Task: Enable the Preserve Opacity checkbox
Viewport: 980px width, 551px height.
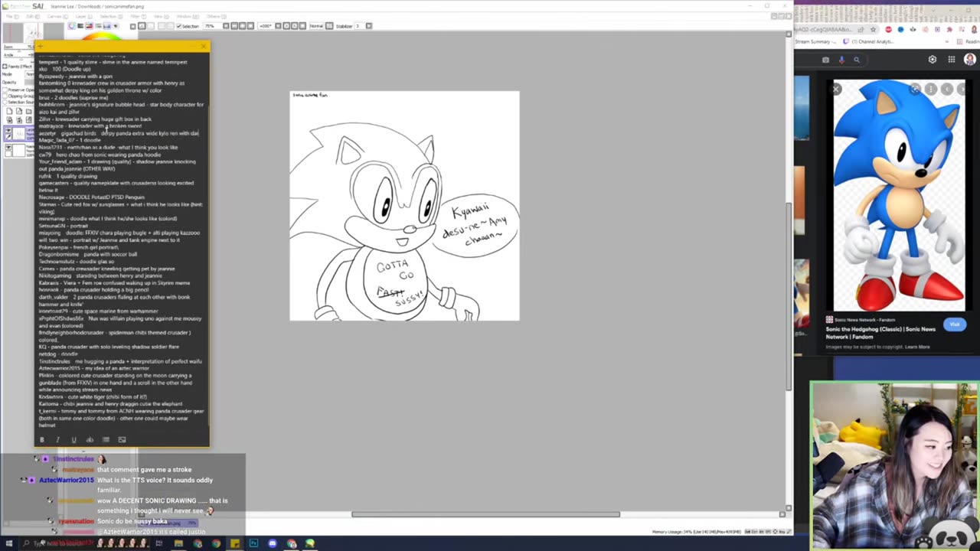Action: click(5, 90)
